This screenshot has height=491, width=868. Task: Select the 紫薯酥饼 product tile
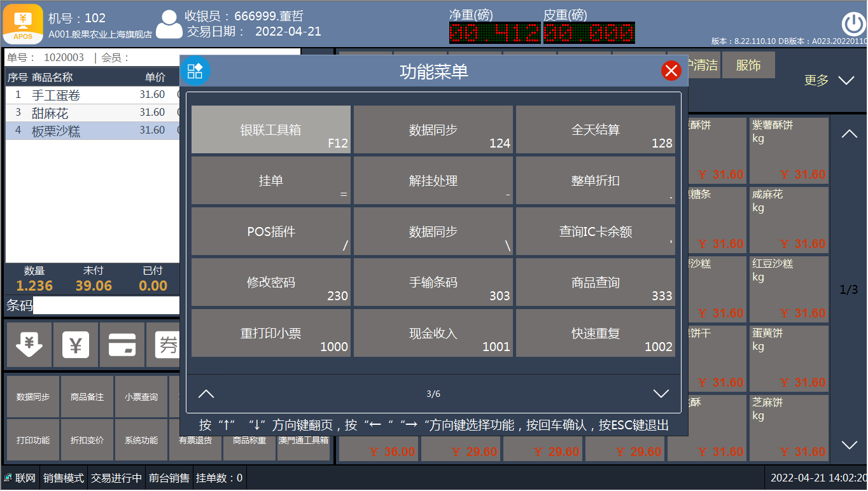point(789,150)
